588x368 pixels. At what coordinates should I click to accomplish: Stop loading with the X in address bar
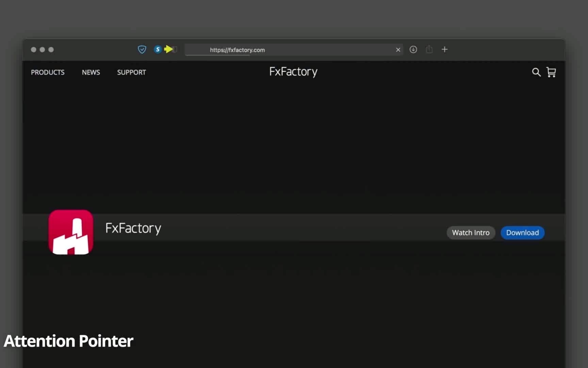(398, 50)
